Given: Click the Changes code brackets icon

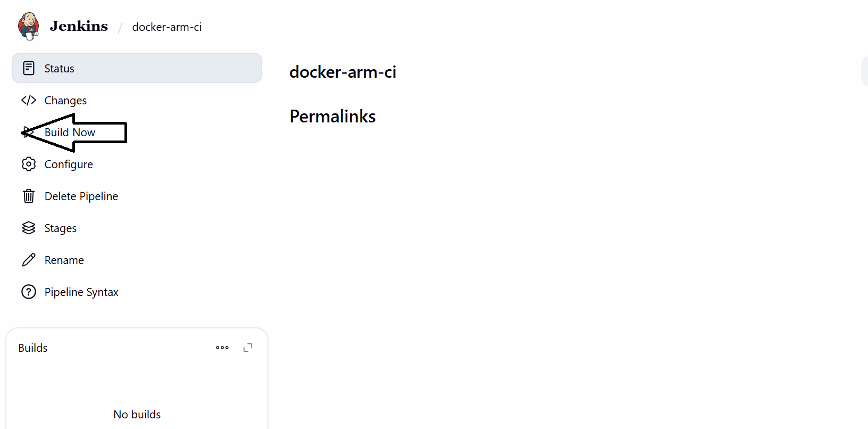Looking at the screenshot, I should 28,100.
